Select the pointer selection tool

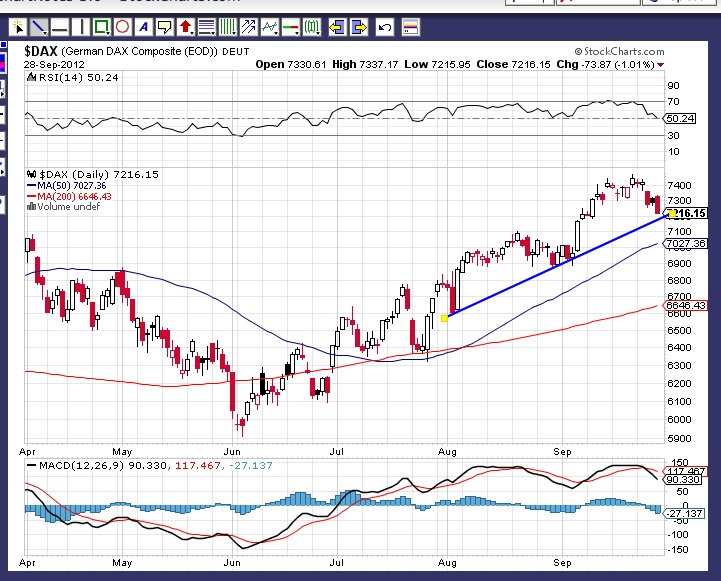tap(18, 27)
